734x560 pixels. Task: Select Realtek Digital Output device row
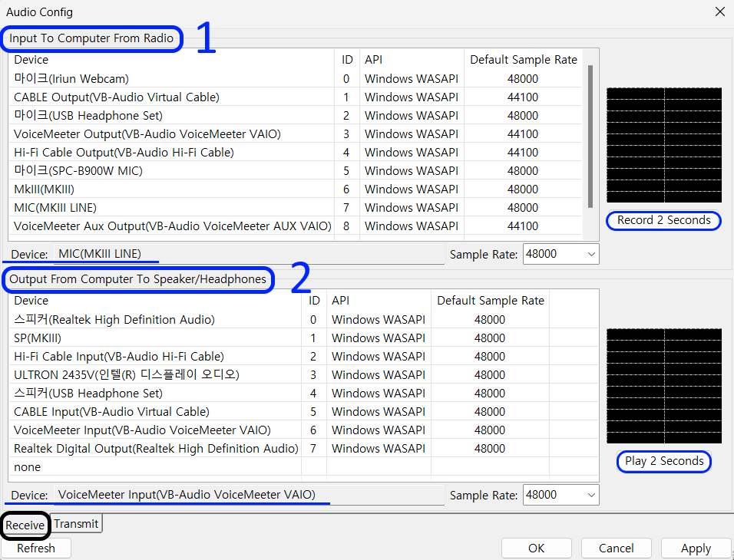pos(156,448)
